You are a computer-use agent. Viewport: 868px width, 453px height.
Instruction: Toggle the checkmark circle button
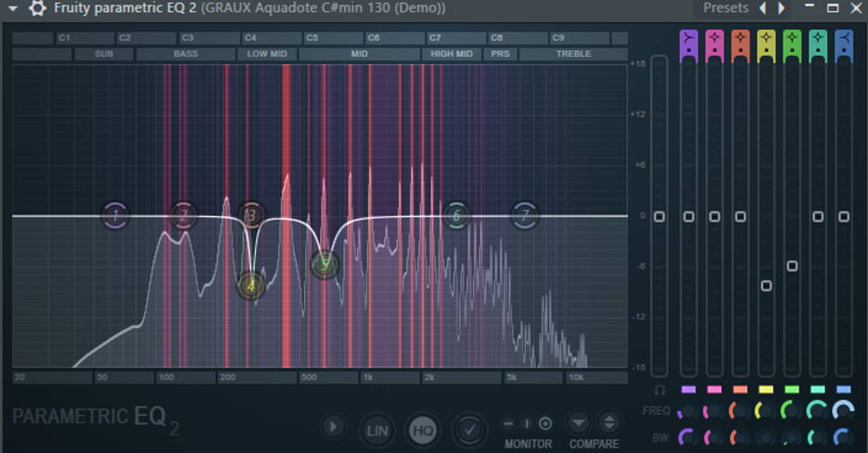pyautogui.click(x=469, y=430)
